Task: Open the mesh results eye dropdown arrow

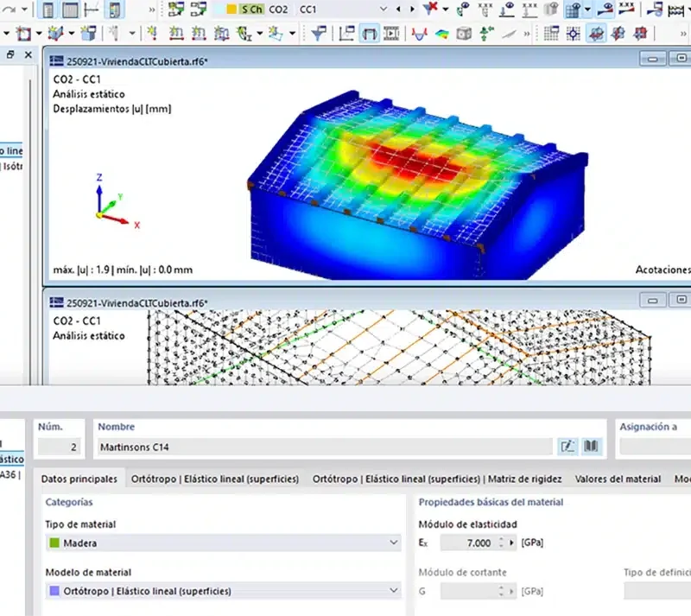Action: pyautogui.click(x=587, y=10)
